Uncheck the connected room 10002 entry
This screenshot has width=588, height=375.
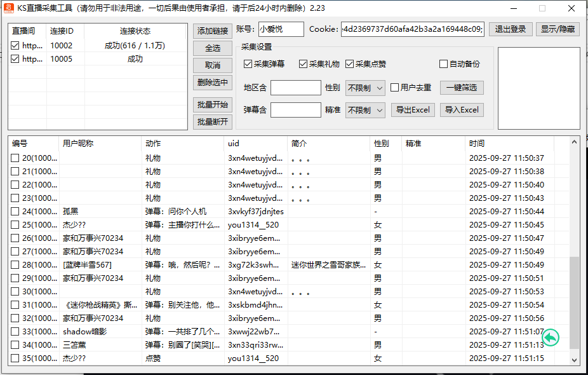[x=13, y=44]
